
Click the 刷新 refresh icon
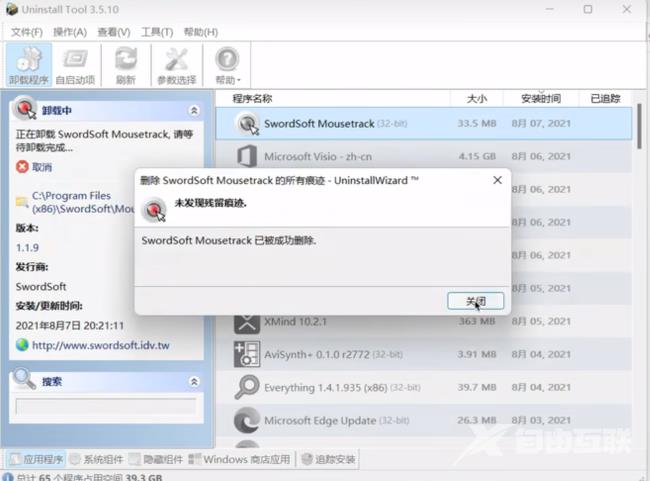point(126,65)
